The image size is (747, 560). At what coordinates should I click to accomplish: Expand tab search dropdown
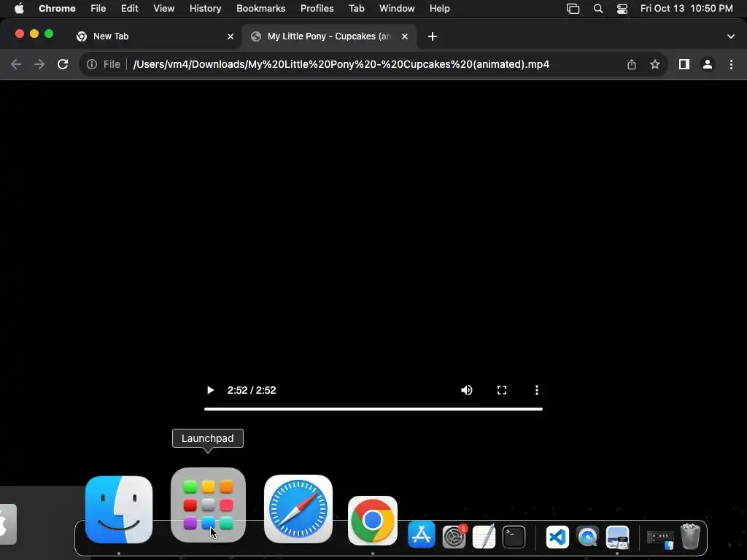(731, 36)
